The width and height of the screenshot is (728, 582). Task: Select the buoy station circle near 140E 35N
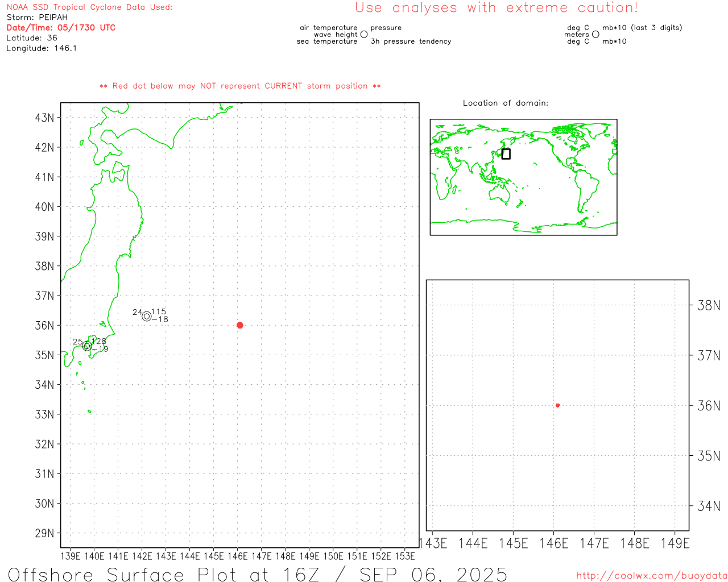point(86,346)
